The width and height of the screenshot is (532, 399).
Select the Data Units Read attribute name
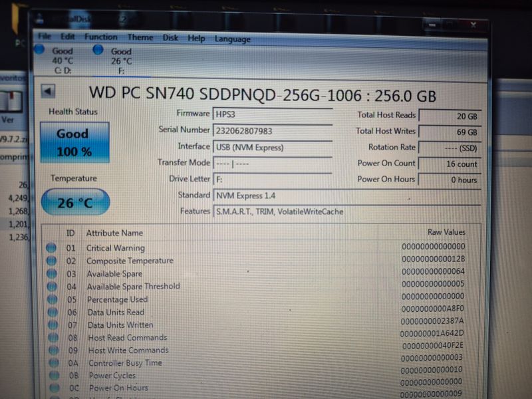pos(116,312)
